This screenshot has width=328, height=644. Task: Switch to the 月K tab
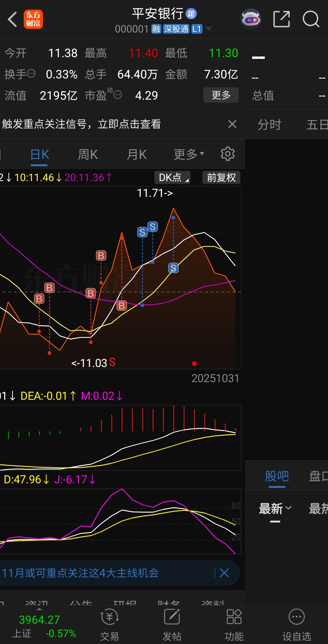137,155
